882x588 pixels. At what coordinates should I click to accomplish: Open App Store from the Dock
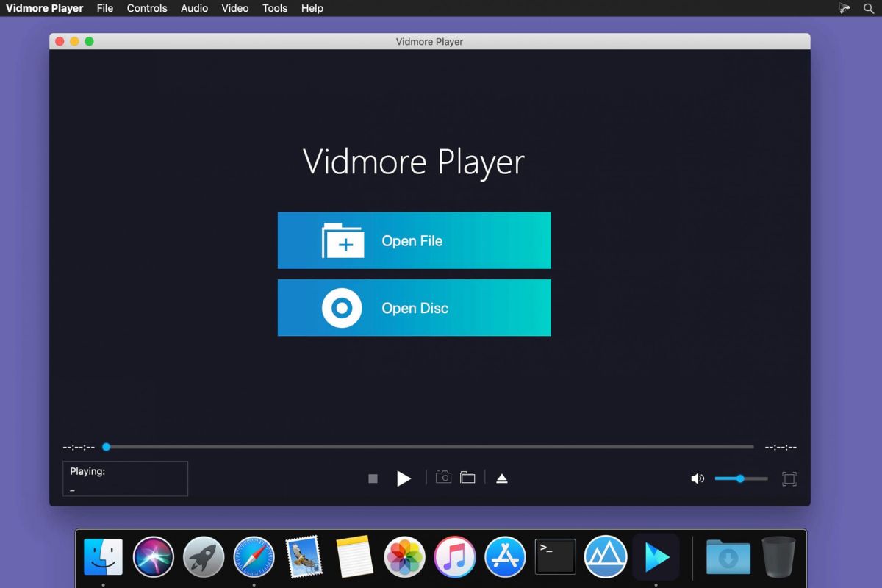[x=505, y=557]
